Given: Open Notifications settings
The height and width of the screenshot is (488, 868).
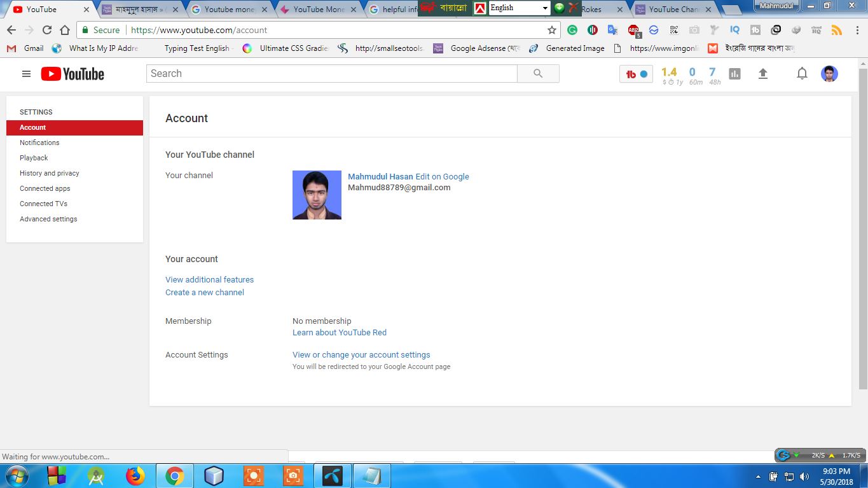Looking at the screenshot, I should (39, 143).
